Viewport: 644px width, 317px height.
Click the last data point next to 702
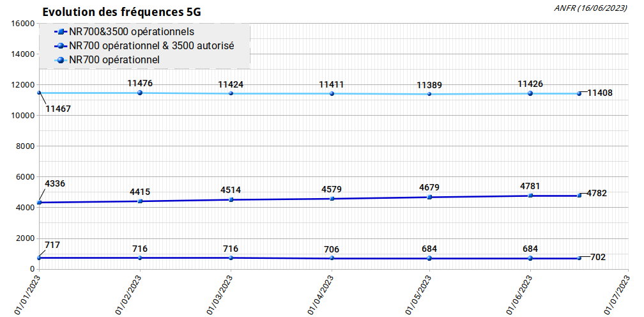tap(579, 258)
